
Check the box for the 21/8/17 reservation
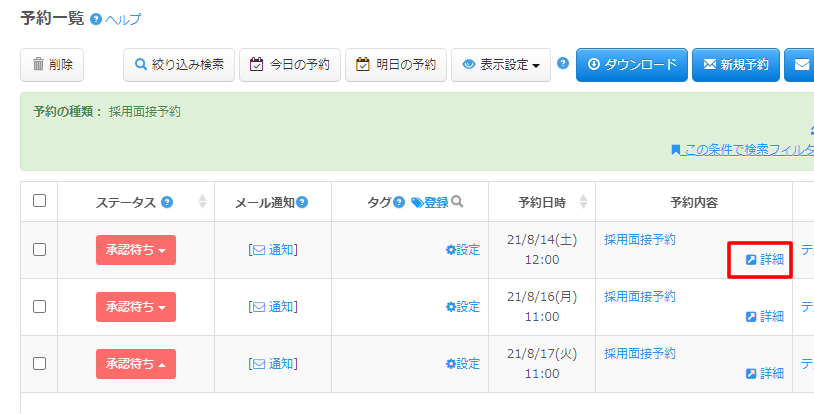click(40, 364)
